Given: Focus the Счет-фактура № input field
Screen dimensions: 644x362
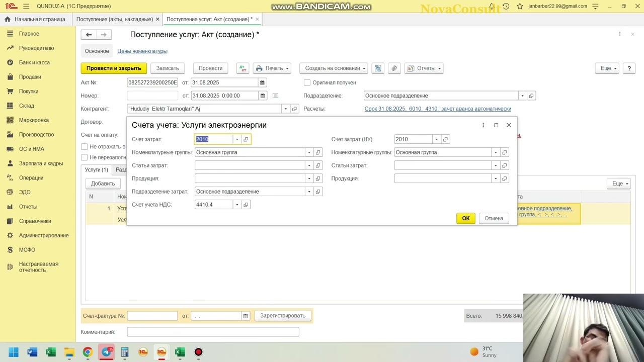Looking at the screenshot, I should 152,316.
